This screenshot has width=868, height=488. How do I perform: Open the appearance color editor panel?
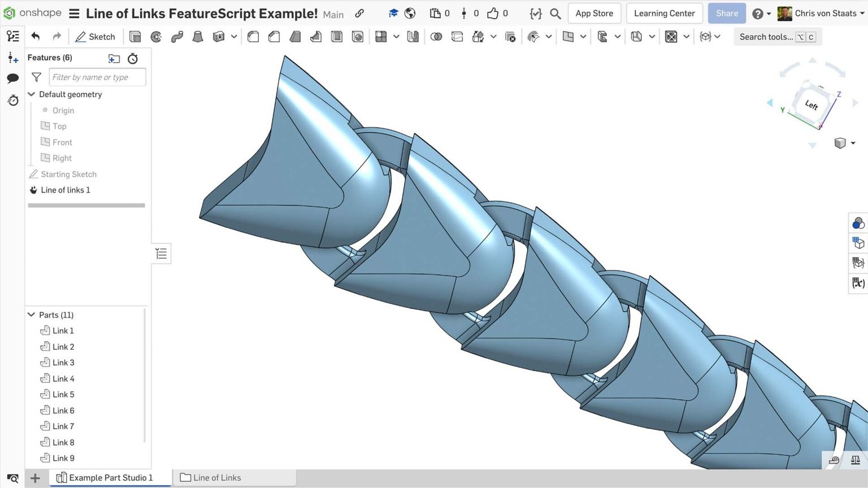[858, 223]
